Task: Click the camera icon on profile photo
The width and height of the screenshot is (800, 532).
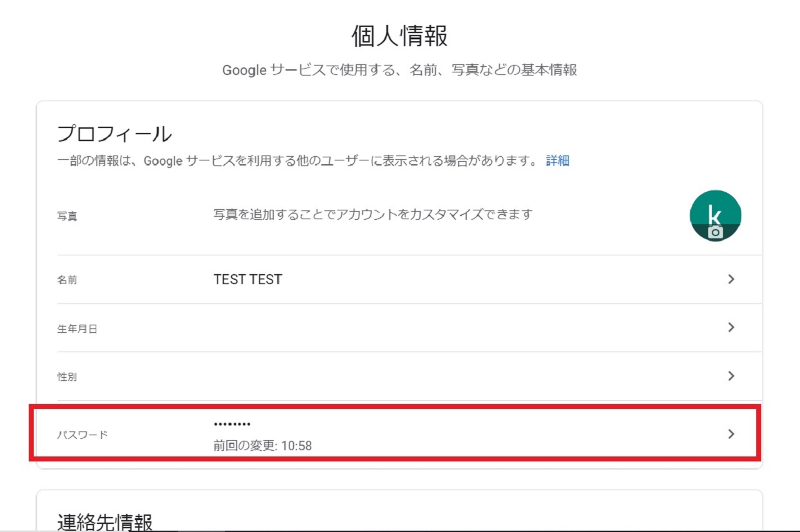Action: (716, 232)
